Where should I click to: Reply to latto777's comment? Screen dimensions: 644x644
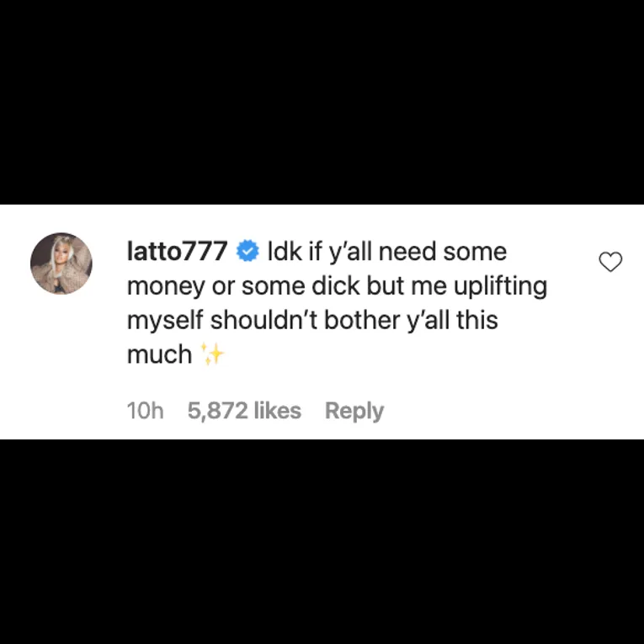(354, 411)
